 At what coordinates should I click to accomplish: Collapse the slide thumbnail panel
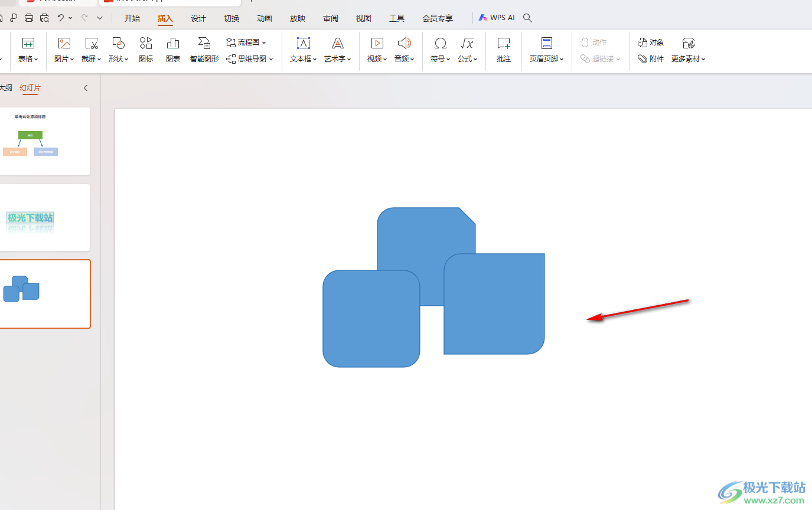tap(85, 88)
